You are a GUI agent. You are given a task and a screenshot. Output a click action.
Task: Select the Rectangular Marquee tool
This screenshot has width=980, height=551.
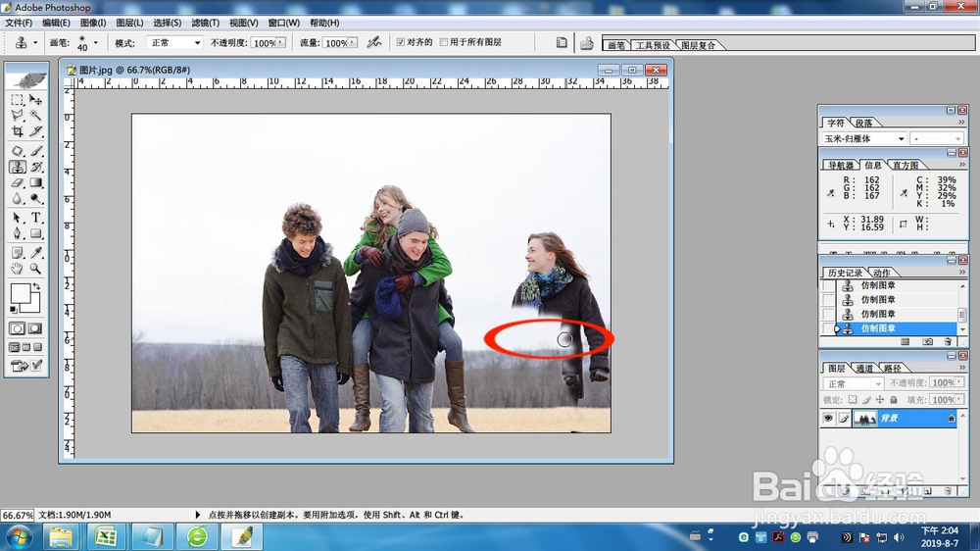[18, 100]
